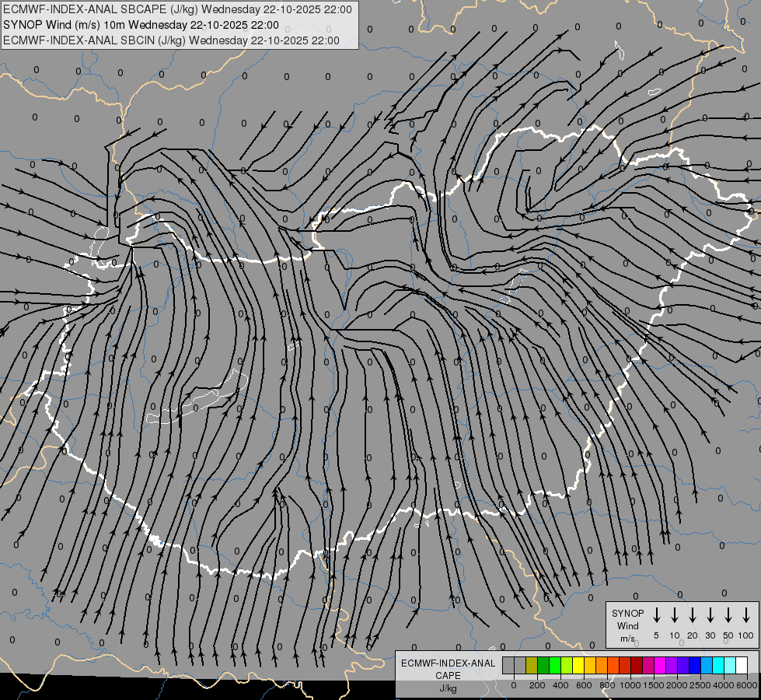This screenshot has width=761, height=700.
Task: Select the sky blue swatch right of 2500
Action: 706,665
